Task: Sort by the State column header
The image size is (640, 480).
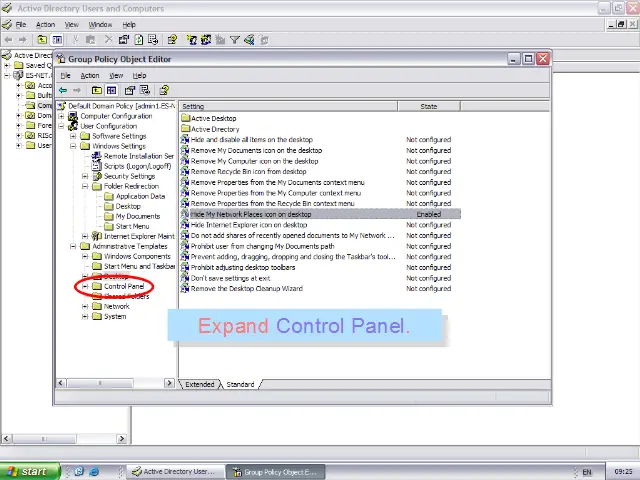Action: point(429,107)
